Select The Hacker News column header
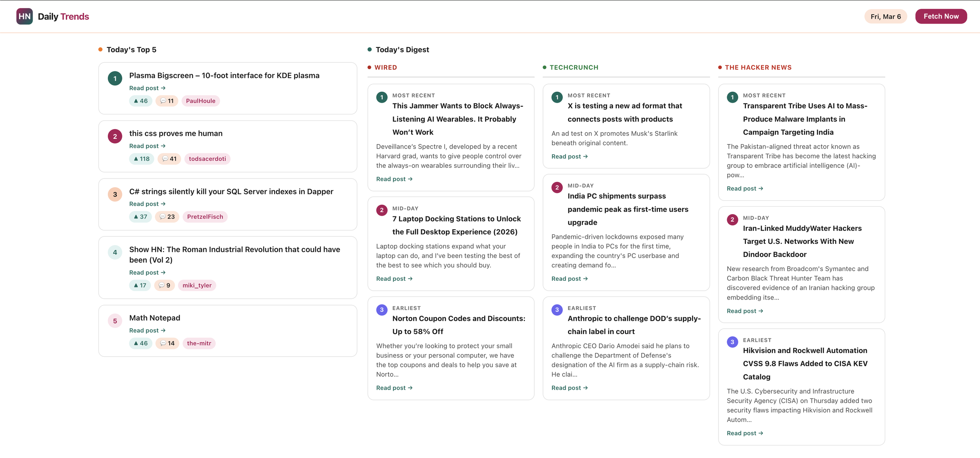The width and height of the screenshot is (980, 458). tap(758, 67)
